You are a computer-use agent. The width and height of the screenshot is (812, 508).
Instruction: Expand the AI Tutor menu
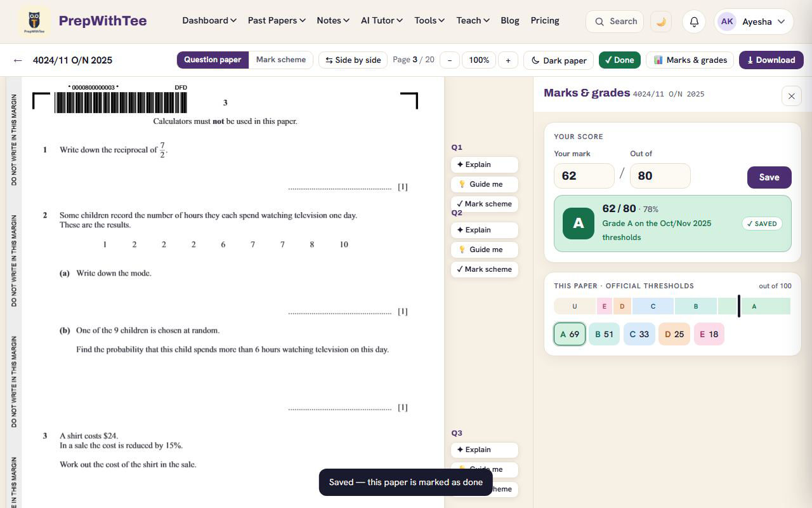[382, 20]
